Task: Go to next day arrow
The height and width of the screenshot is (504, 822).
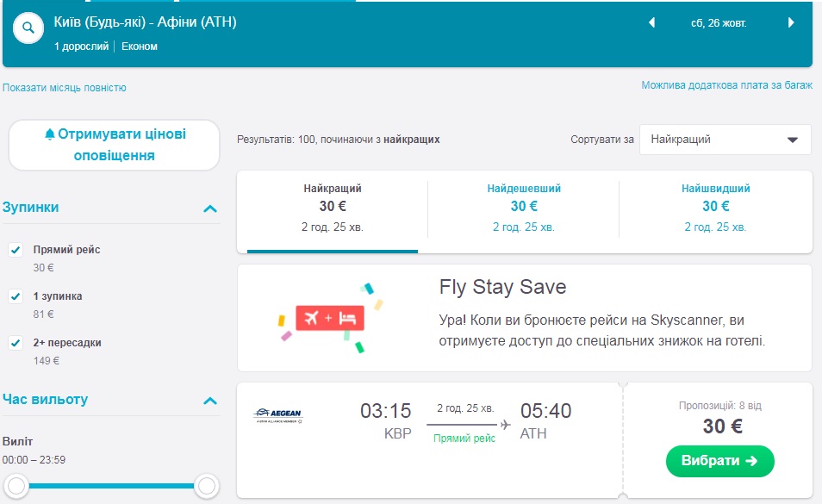Action: (x=791, y=23)
